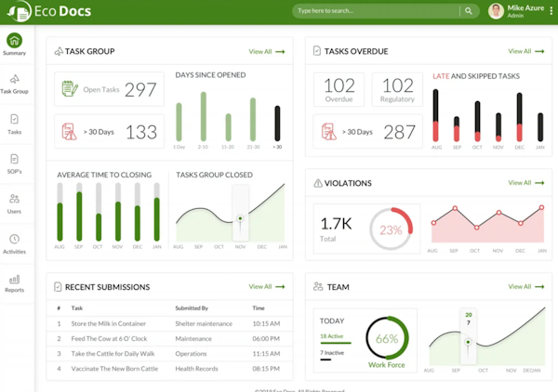This screenshot has height=392, width=558.
Task: Click 'Shelter maintenance' submitter cell
Action: point(204,324)
